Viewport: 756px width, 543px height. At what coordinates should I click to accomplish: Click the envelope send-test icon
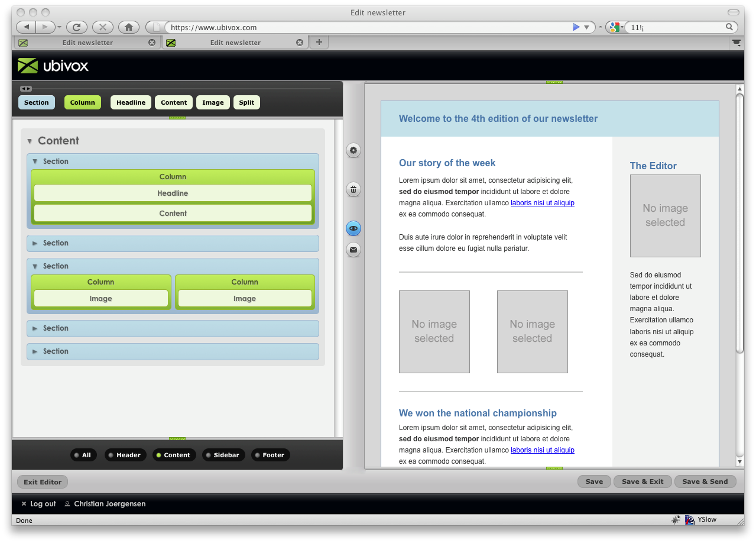pos(353,250)
